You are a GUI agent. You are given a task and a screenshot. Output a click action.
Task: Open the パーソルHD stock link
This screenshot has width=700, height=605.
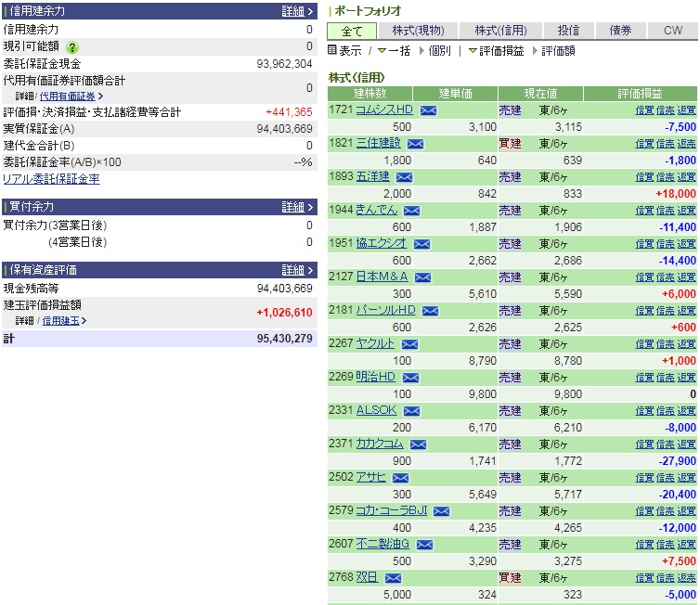385,310
